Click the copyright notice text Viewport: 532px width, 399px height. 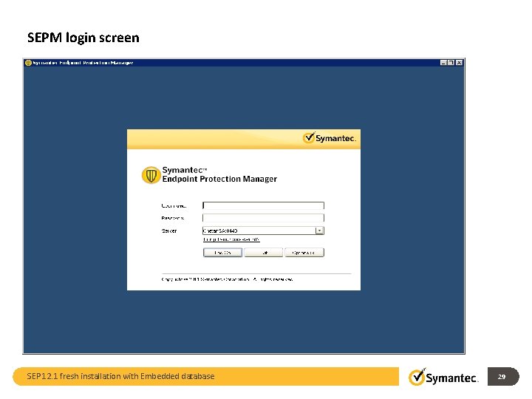click(227, 279)
